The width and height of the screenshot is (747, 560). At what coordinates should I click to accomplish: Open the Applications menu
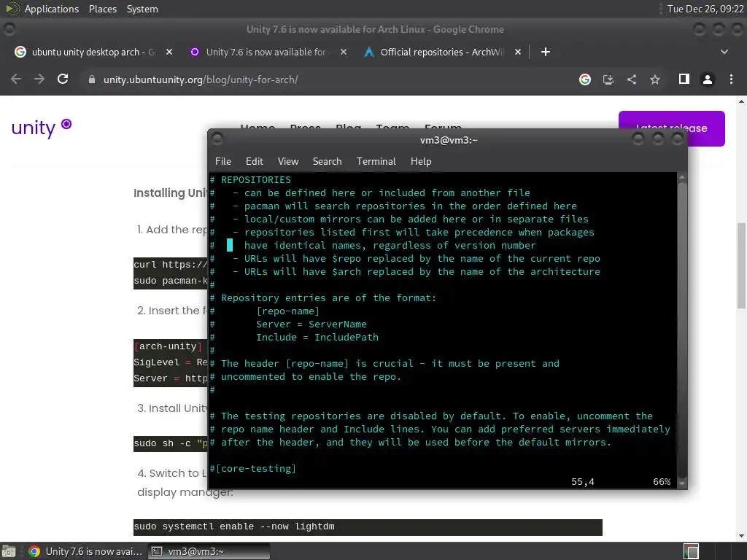click(x=52, y=9)
